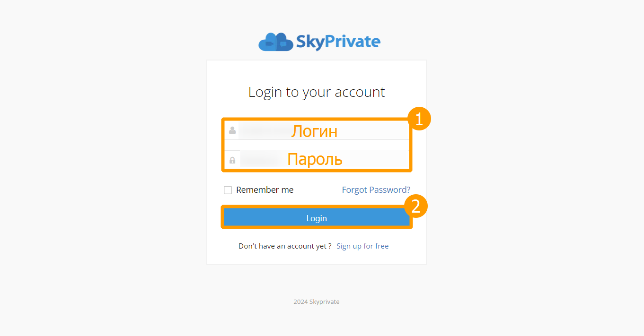This screenshot has width=644, height=336.
Task: Click "Don't have an account yet ?" text
Action: point(285,246)
